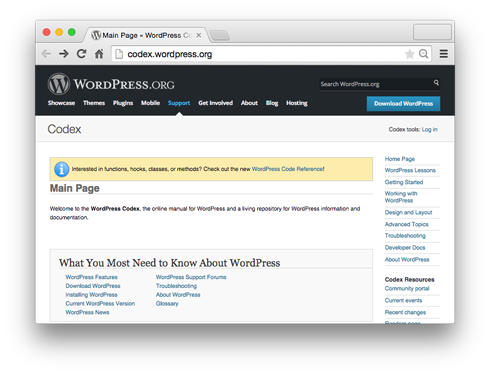Open Recent changes link
The height and width of the screenshot is (374, 490).
tap(405, 312)
